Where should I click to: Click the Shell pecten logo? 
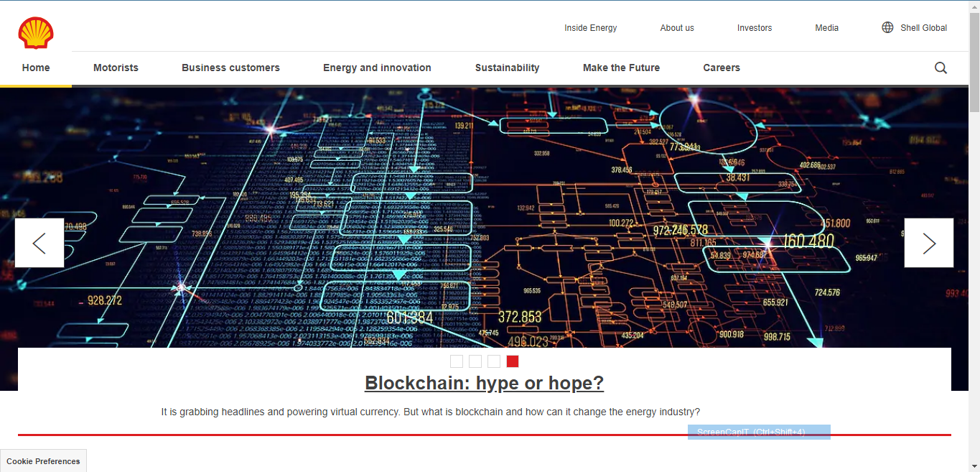[36, 33]
